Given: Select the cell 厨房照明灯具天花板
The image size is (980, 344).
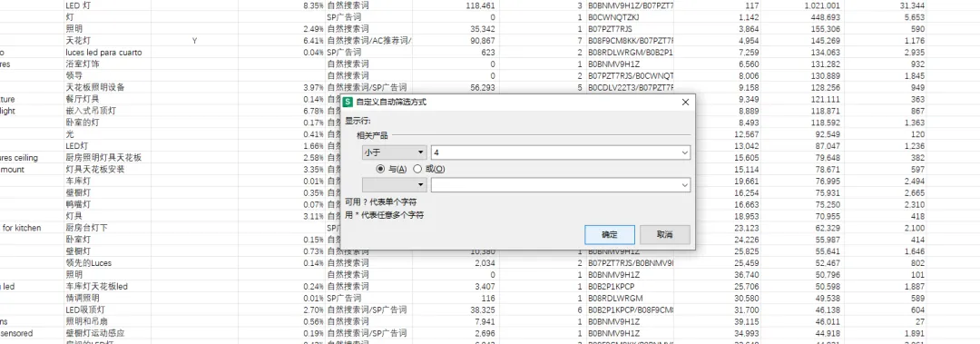Looking at the screenshot, I should [103, 158].
